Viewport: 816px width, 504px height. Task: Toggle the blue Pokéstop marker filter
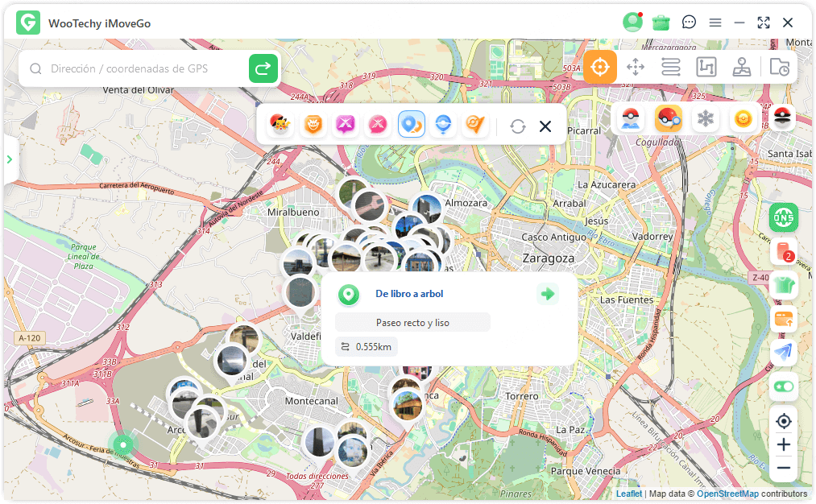point(412,125)
